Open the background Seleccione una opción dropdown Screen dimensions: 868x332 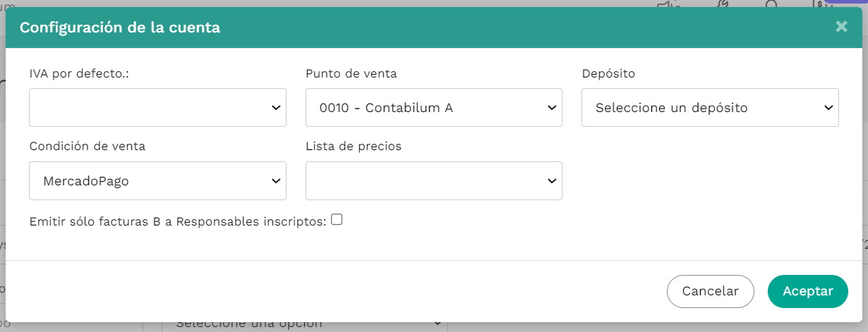pos(305,324)
